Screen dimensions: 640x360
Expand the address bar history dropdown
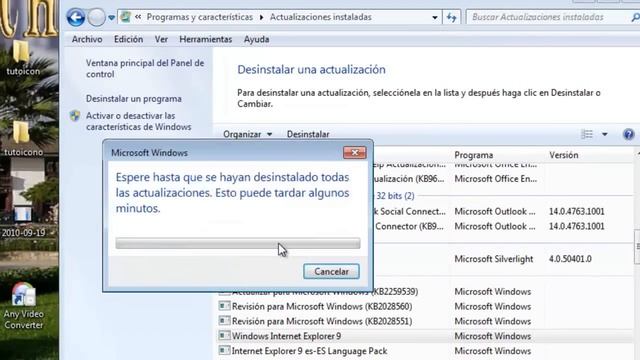435,18
